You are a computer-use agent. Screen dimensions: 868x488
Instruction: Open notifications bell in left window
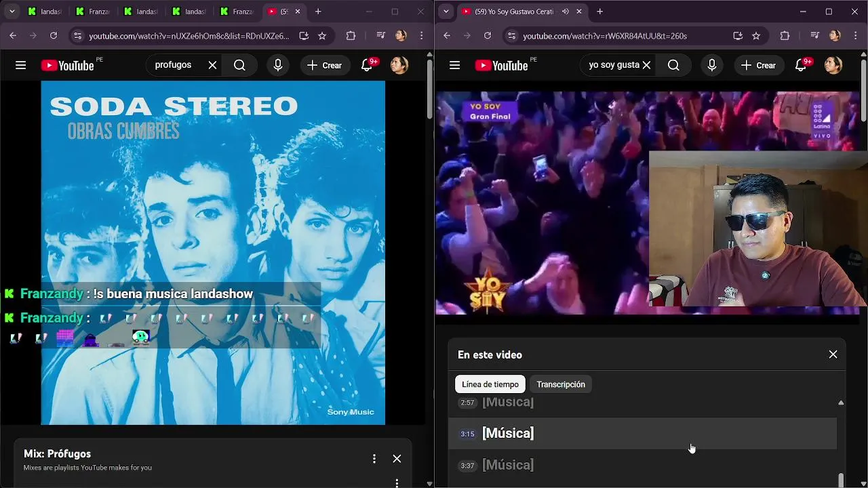[367, 65]
